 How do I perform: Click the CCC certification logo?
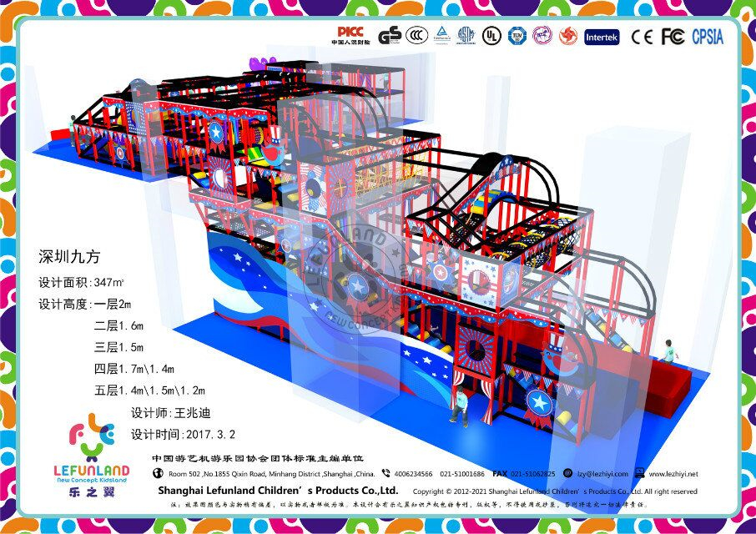(417, 36)
